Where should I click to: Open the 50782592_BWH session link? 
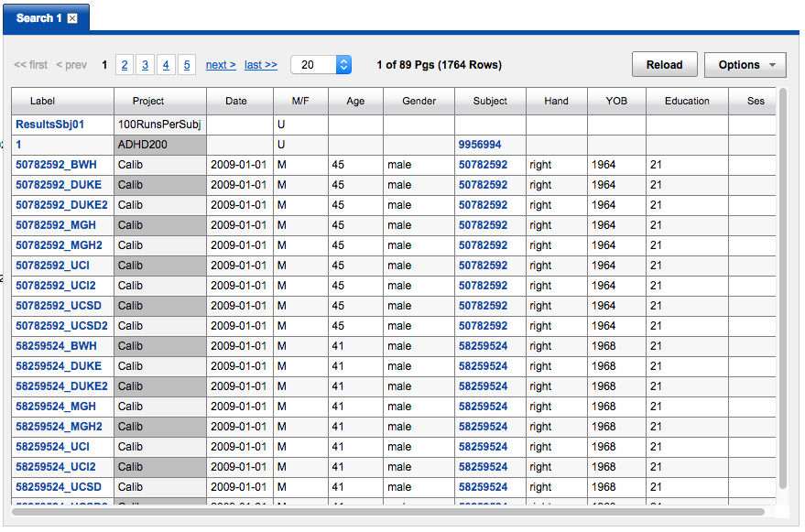pos(56,165)
